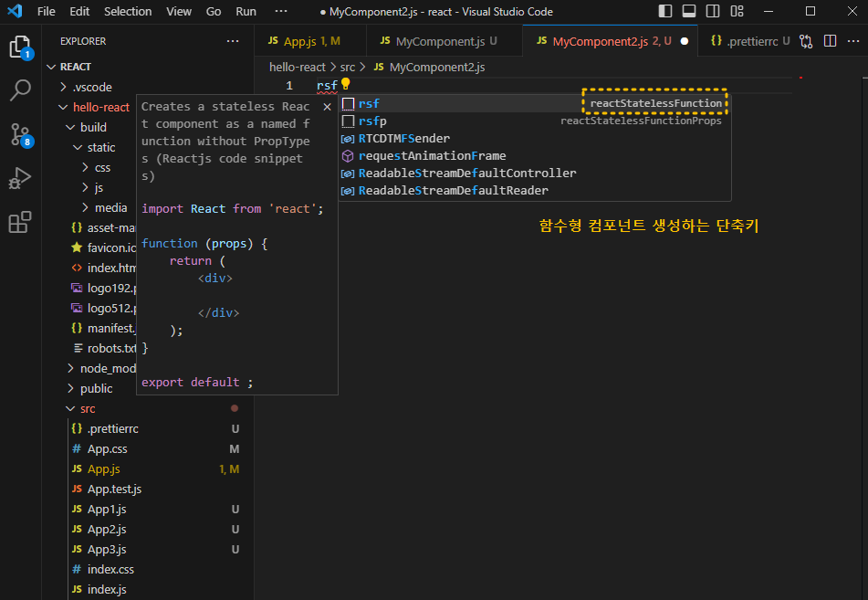Open App3.js in explorer
Image resolution: width=868 pixels, height=600 pixels.
pyautogui.click(x=150, y=549)
